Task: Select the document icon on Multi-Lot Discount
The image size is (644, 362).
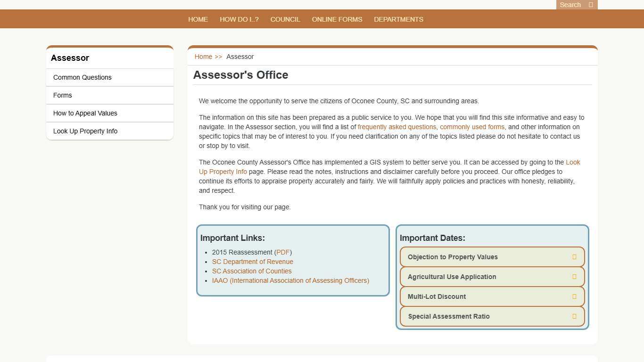Action: click(574, 296)
